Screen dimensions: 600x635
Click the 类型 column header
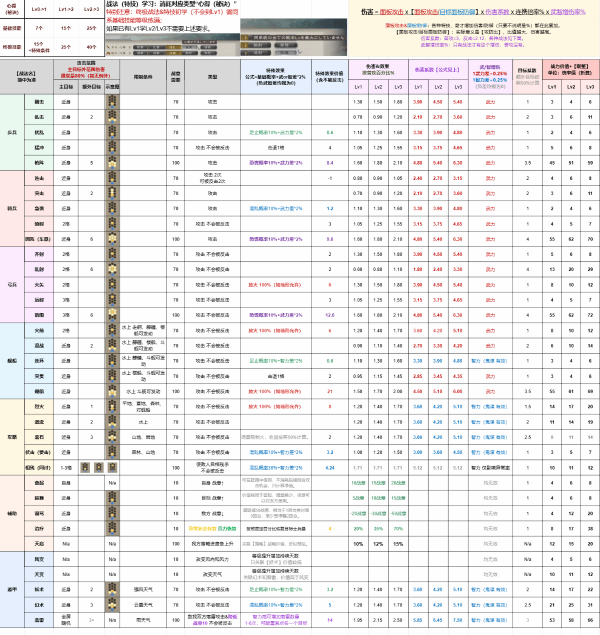[x=213, y=76]
